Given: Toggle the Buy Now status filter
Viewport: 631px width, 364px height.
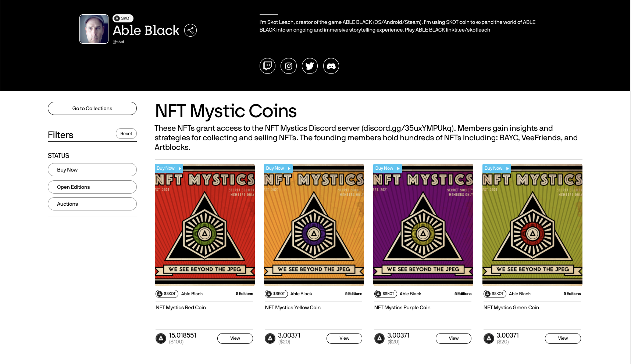Looking at the screenshot, I should click(x=92, y=170).
